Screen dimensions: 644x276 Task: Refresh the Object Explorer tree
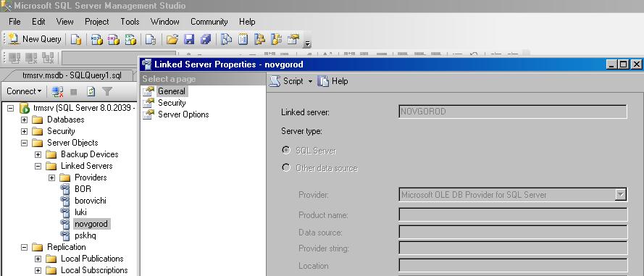91,91
